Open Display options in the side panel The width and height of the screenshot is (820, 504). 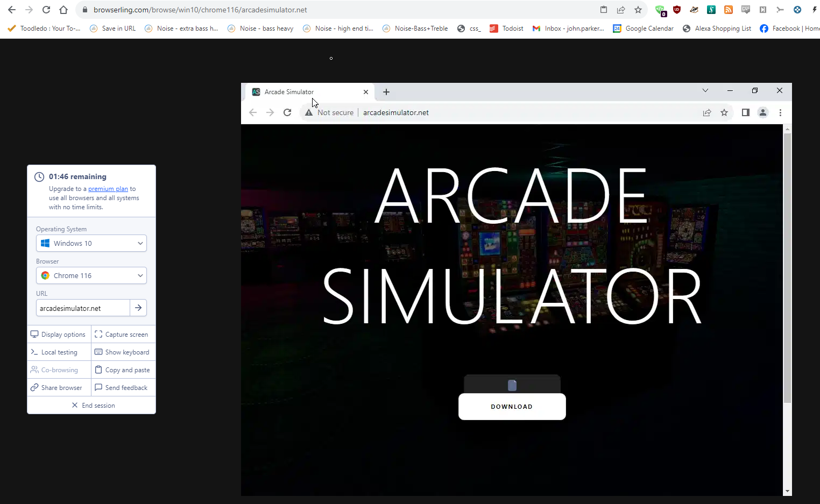59,335
